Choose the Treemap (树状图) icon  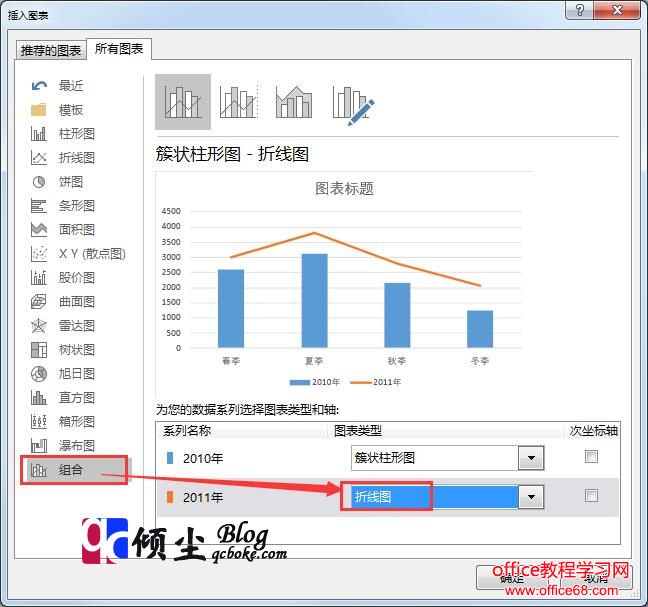tap(39, 350)
